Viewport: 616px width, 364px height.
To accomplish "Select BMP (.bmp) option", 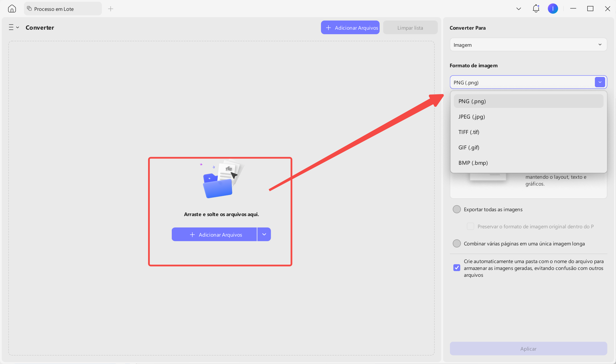I will [528, 163].
